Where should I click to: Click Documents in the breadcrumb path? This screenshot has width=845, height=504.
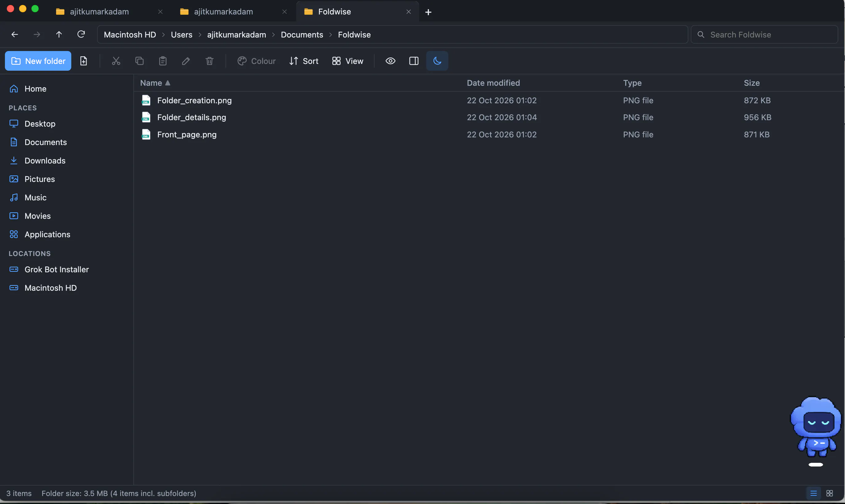point(302,35)
